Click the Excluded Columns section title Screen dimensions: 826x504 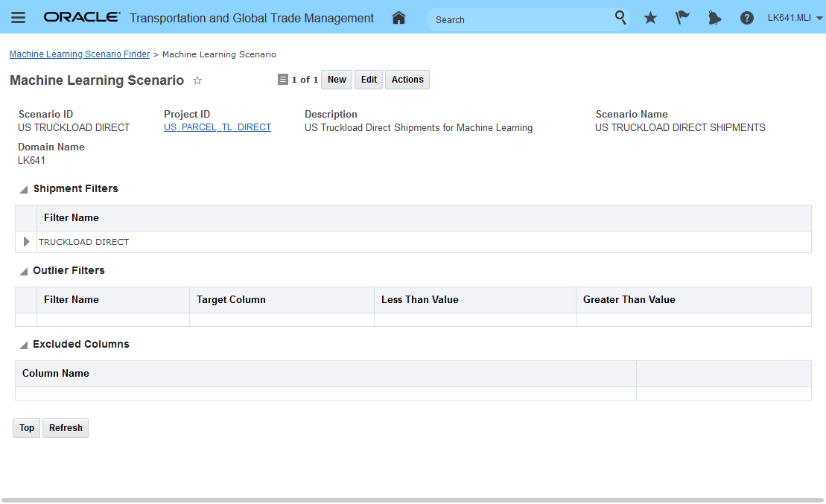click(80, 344)
